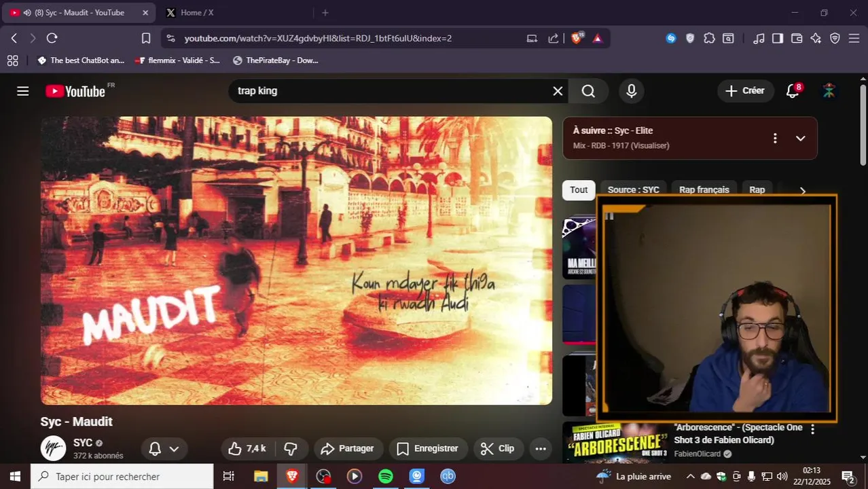The width and height of the screenshot is (868, 489).
Task: Open Spotify from taskbar
Action: point(386,477)
